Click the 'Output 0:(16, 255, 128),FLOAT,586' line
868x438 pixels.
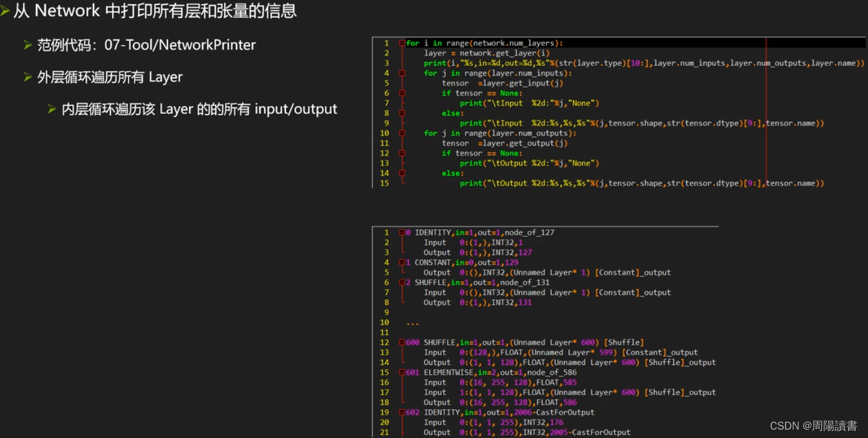pos(500,402)
